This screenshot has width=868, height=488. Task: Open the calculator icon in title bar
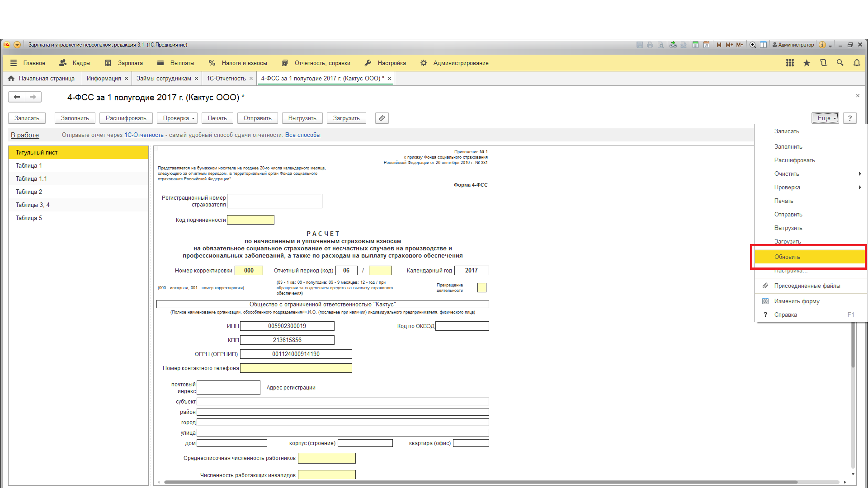pos(695,45)
